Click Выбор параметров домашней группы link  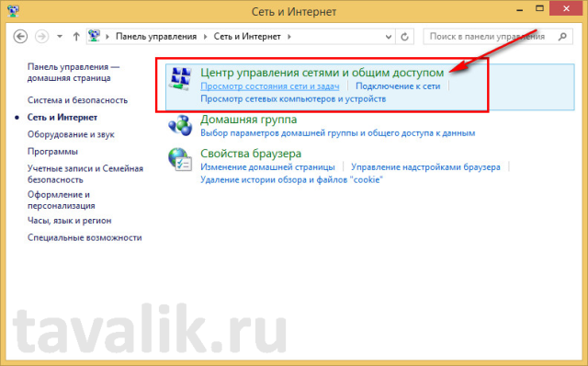pos(337,133)
